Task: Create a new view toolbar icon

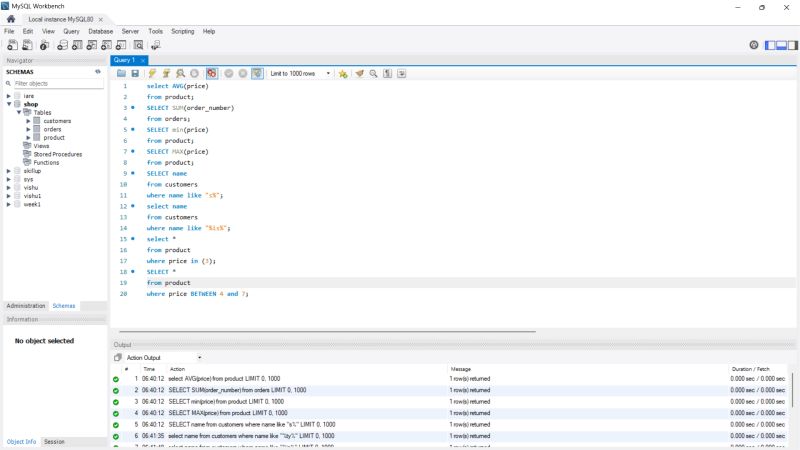Action: (91, 45)
